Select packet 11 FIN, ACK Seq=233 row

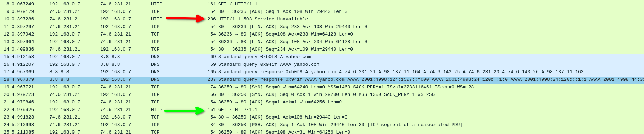point(322,27)
